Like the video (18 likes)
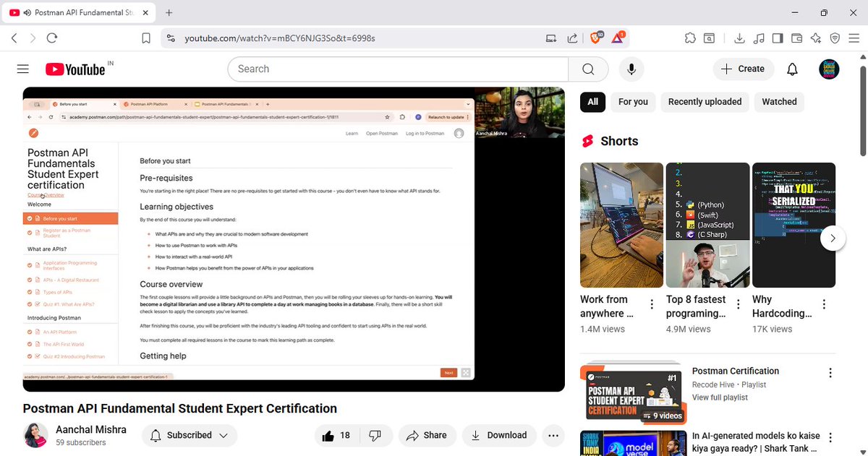Image resolution: width=868 pixels, height=456 pixels. pyautogui.click(x=336, y=435)
